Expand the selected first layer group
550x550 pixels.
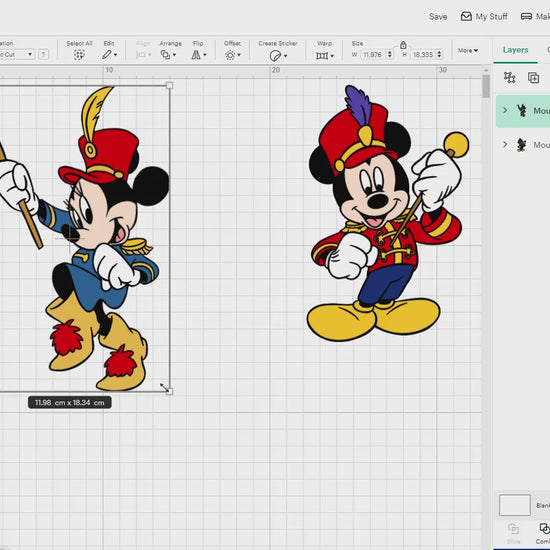coord(505,110)
